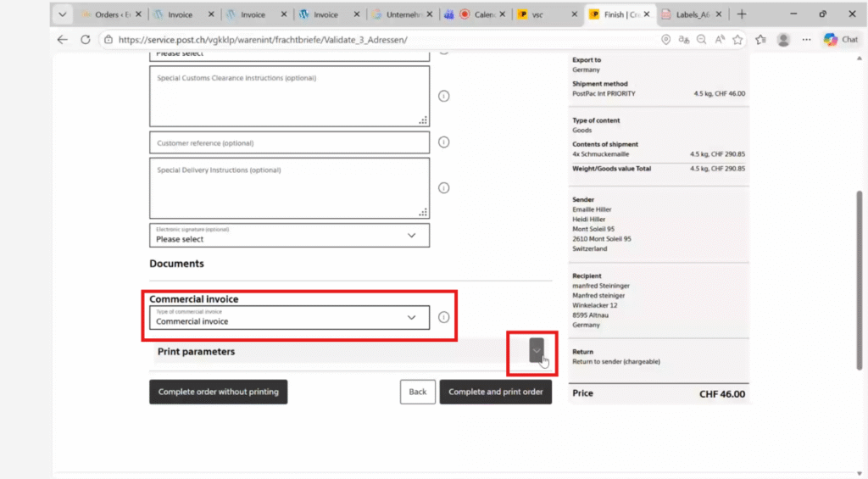Viewport: 868px width, 479px height.
Task: Click info icon next to Commercial invoice dropdown
Action: (x=443, y=317)
